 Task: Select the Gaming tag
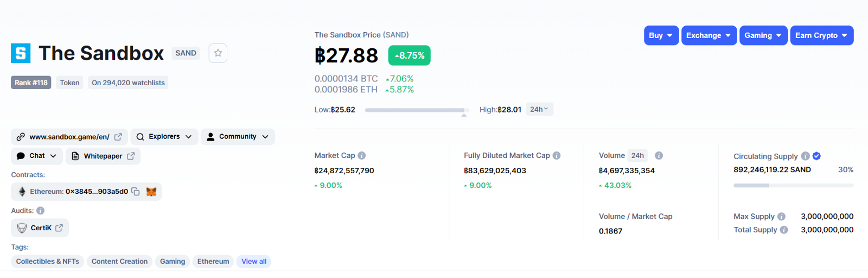click(x=173, y=262)
